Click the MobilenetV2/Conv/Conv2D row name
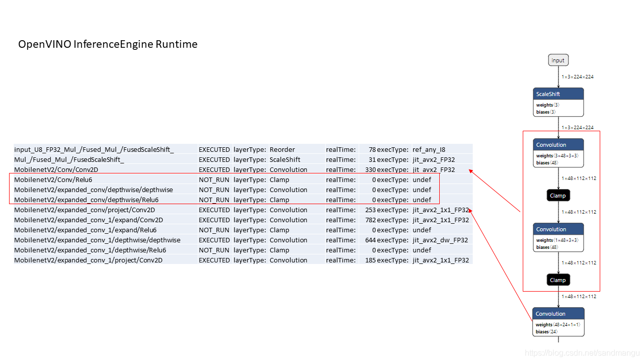 click(56, 169)
